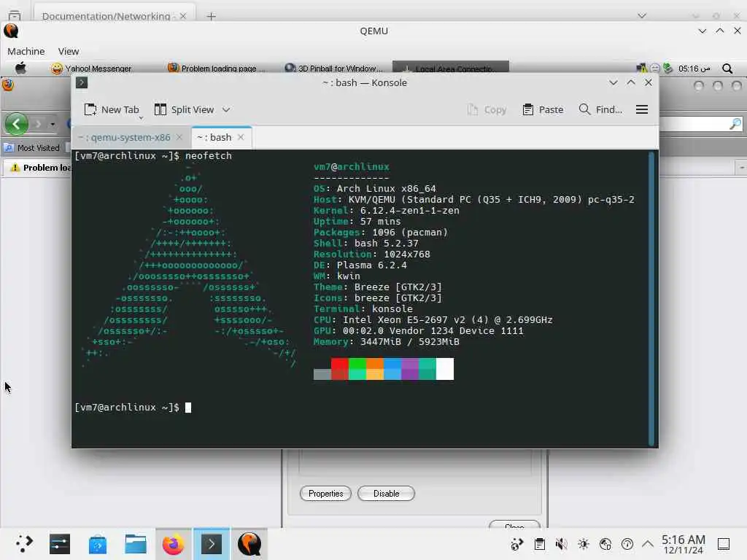Open the clock showing 5:16 AM

pyautogui.click(x=683, y=544)
